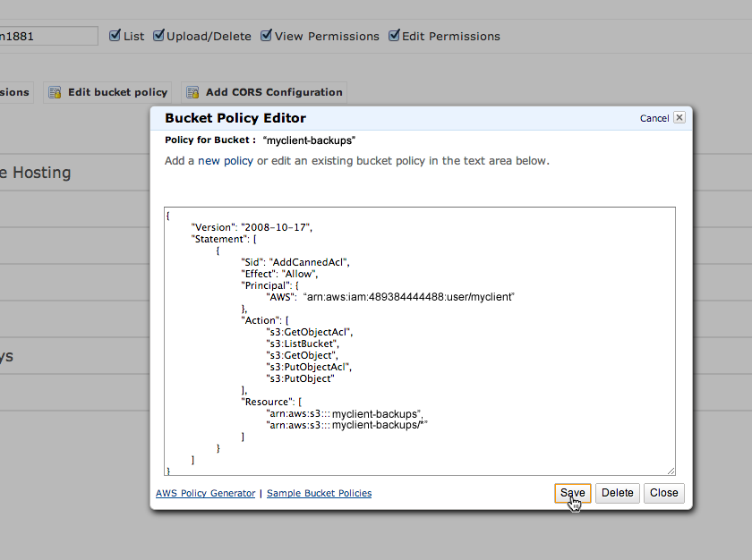Click the "Statement": [ line
Image resolution: width=752 pixels, height=560 pixels.
point(224,239)
